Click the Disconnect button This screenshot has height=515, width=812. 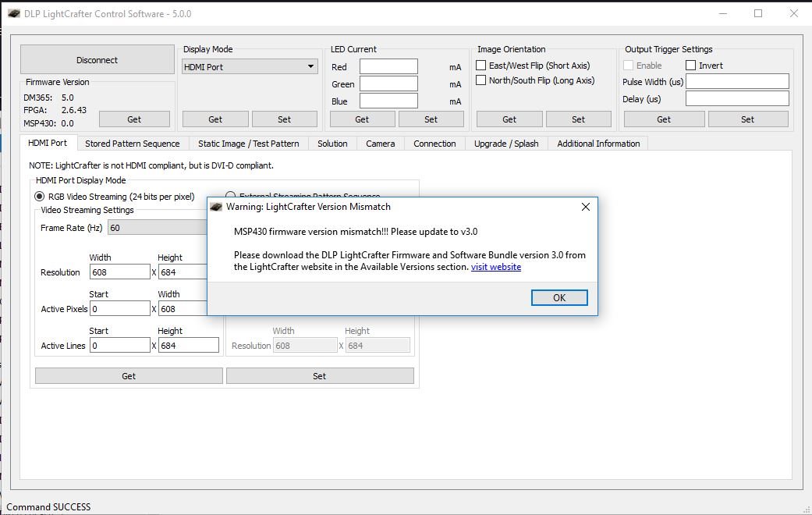tap(97, 60)
